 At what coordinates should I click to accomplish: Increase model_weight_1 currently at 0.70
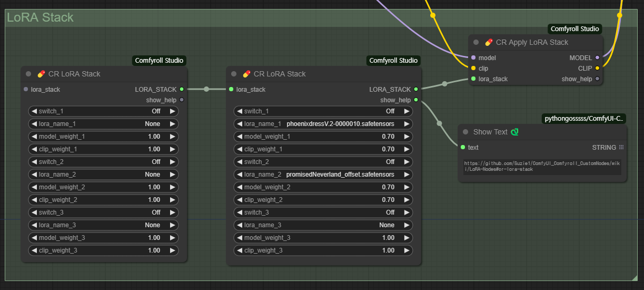click(x=406, y=137)
